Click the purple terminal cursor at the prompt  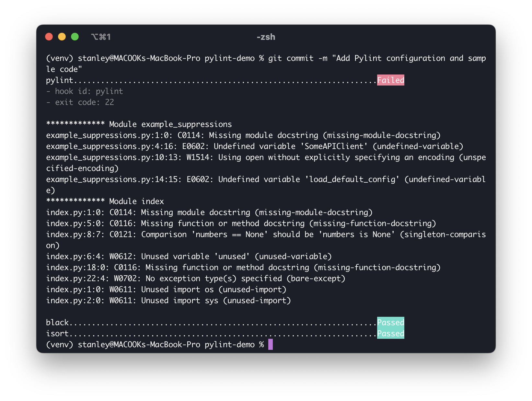tap(270, 344)
